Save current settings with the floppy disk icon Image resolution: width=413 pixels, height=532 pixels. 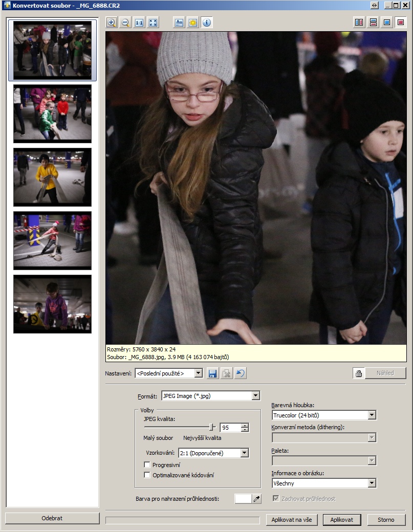tap(212, 373)
